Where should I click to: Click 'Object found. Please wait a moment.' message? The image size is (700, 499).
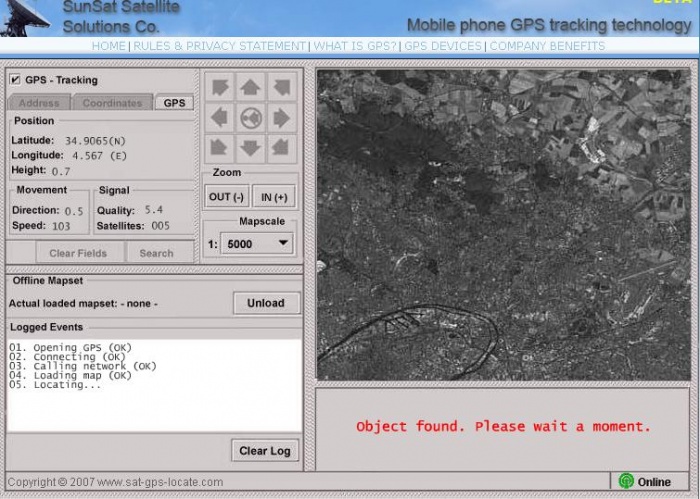[503, 426]
